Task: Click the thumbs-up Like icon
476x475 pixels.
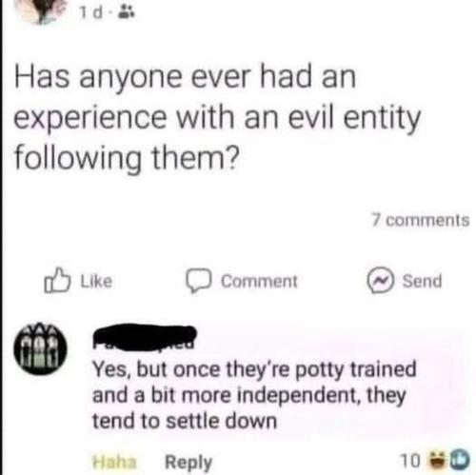Action: click(x=57, y=281)
